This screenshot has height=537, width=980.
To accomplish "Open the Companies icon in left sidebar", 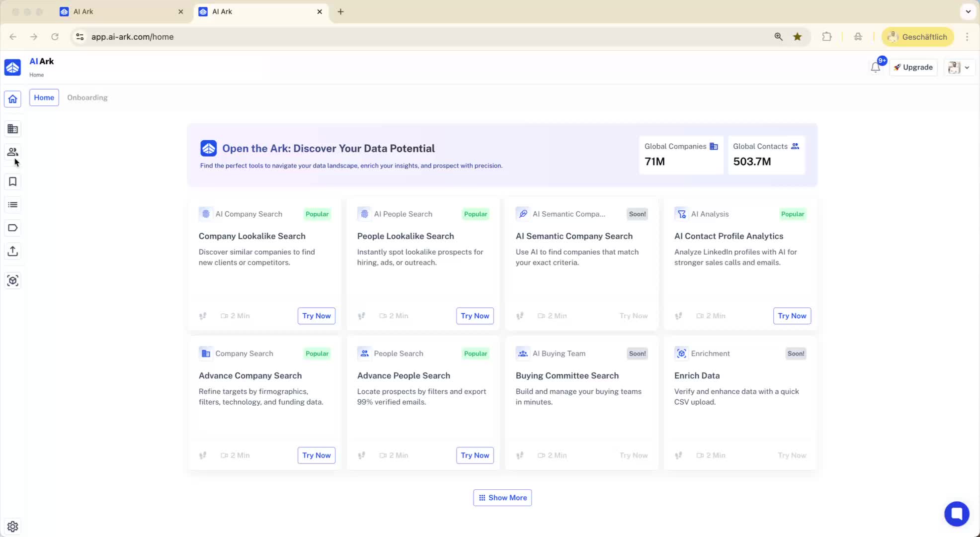I will pos(13,129).
